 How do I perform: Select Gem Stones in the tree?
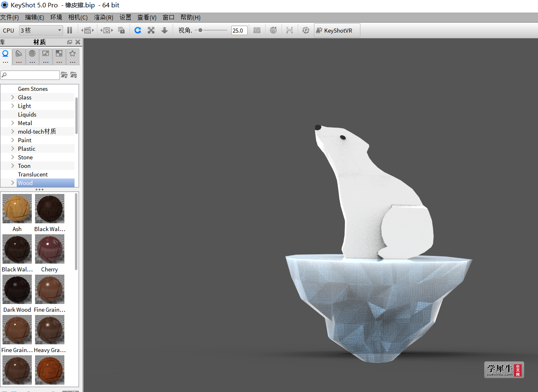point(33,89)
